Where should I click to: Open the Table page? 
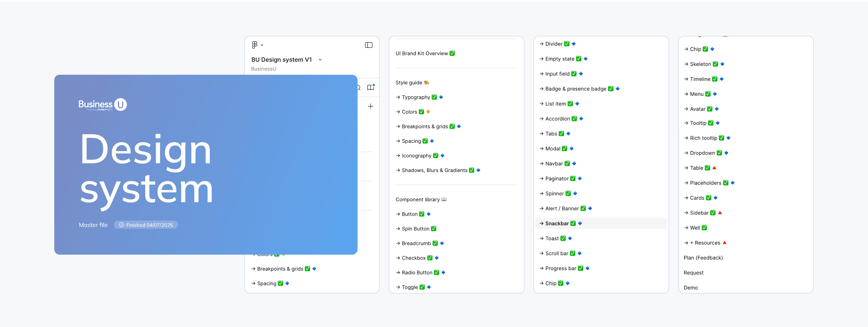pos(700,168)
